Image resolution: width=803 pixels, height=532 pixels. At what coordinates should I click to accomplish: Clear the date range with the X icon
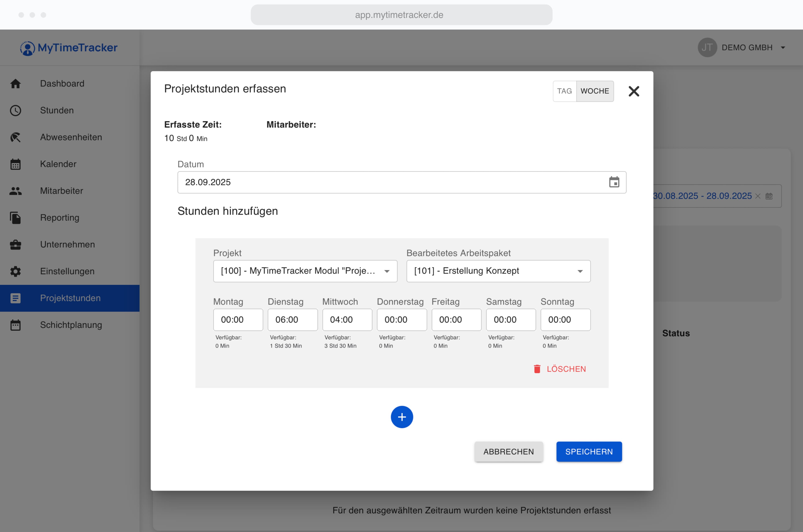(x=758, y=196)
